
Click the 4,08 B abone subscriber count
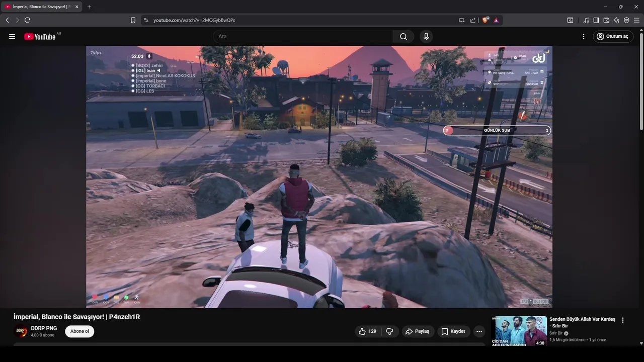click(43, 335)
